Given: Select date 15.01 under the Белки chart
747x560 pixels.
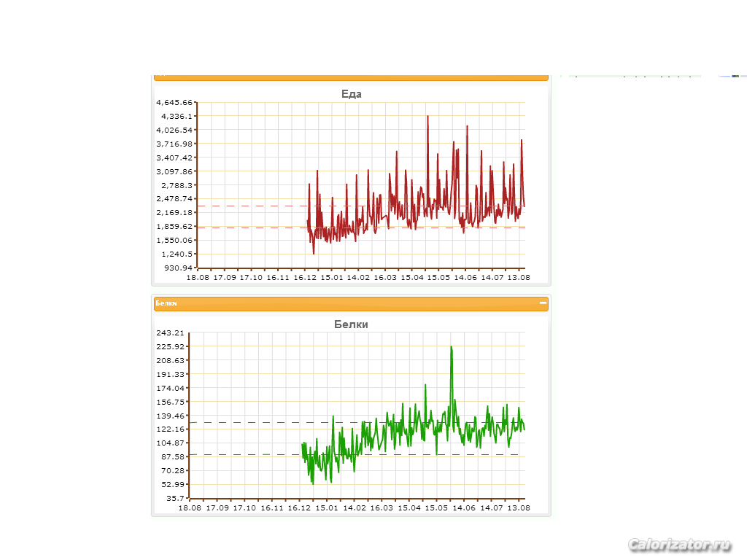Looking at the screenshot, I should 327,507.
